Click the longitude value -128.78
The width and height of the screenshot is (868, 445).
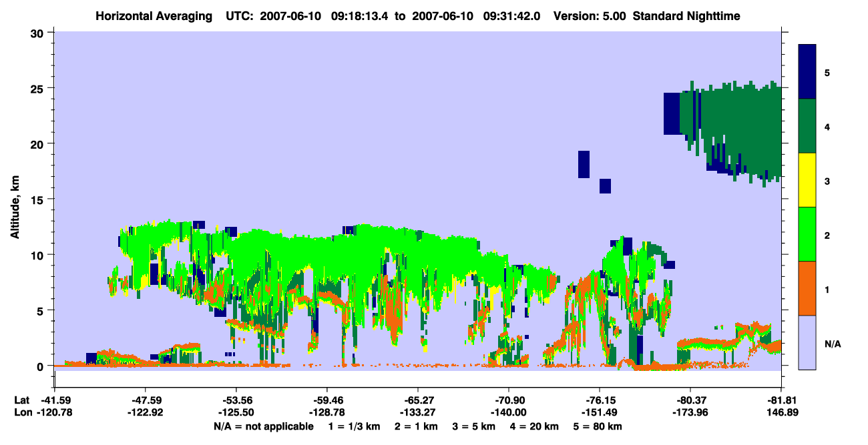point(327,413)
